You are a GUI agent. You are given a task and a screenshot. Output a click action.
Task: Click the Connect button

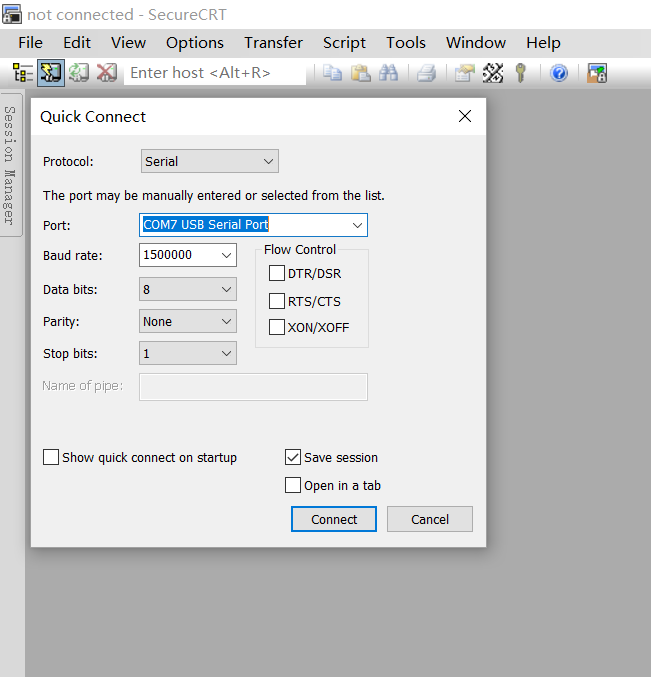[x=334, y=519]
